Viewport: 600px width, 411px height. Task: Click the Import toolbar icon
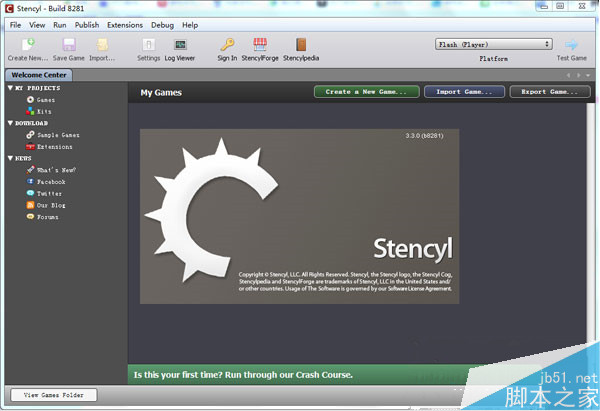pyautogui.click(x=102, y=45)
